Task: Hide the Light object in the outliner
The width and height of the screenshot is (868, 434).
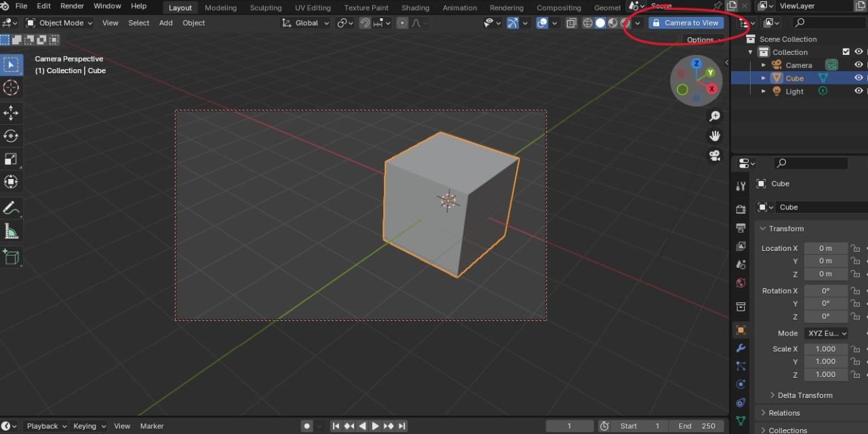Action: [858, 91]
